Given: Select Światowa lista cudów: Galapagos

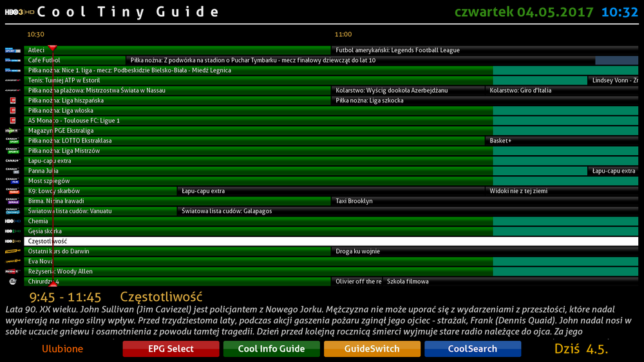Looking at the screenshot, I should (x=408, y=211).
